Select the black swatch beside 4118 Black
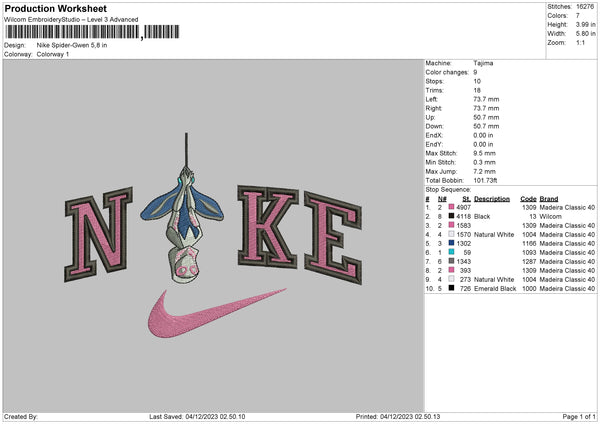This screenshot has width=600, height=424. click(x=452, y=216)
